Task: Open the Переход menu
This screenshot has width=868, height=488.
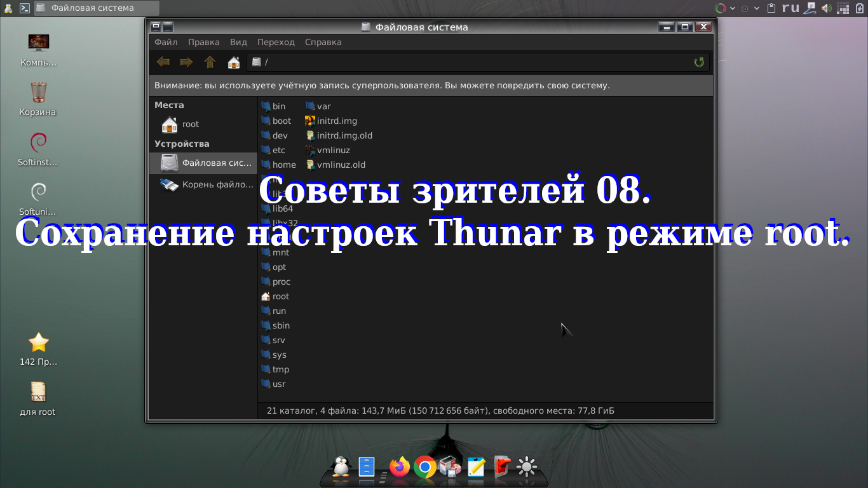Action: tap(276, 42)
